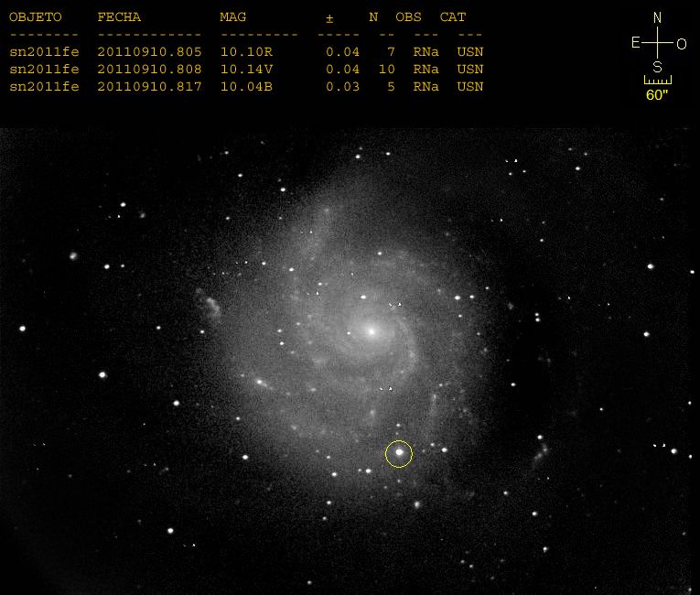The width and height of the screenshot is (700, 595).
Task: Click the 0.03 error value
Action: tap(342, 87)
